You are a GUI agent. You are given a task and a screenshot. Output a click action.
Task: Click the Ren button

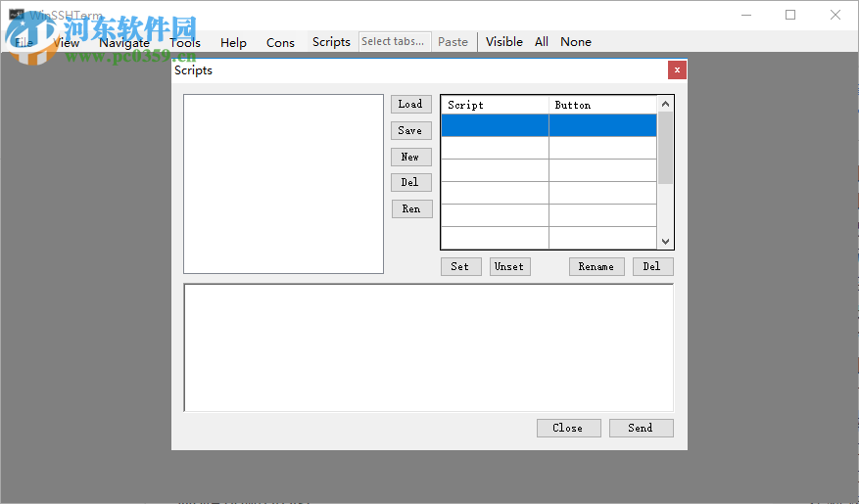(412, 209)
